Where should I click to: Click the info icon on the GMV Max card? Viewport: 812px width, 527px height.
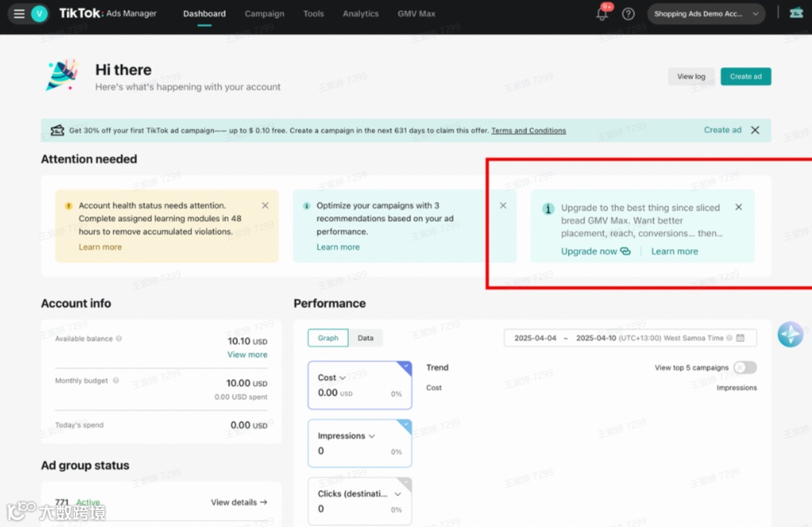(x=548, y=209)
